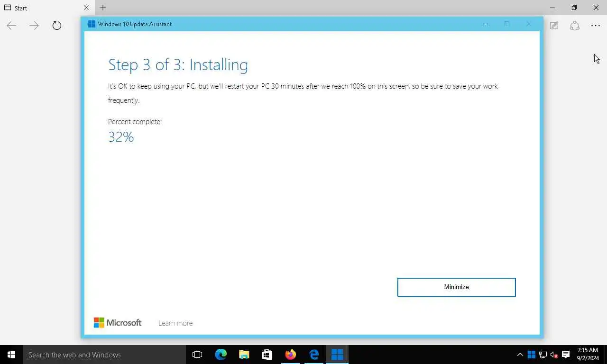Go back in the Edge browser
The width and height of the screenshot is (607, 364).
[x=11, y=26]
